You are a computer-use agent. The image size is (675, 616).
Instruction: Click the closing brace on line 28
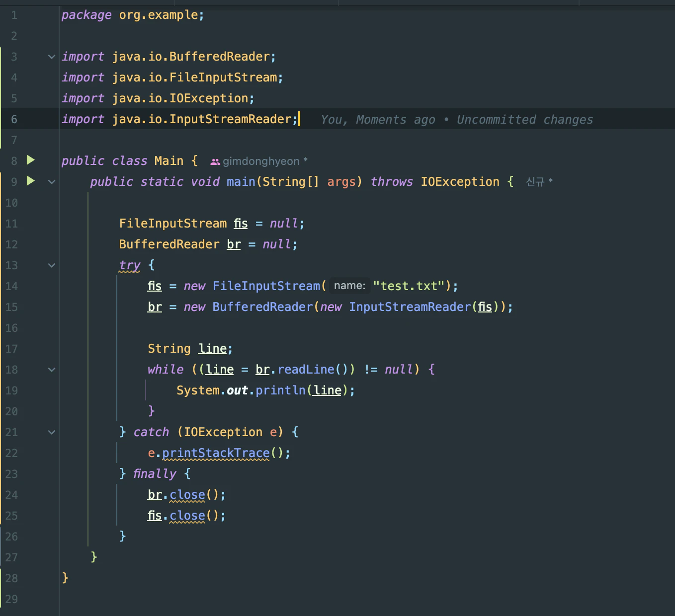pos(65,578)
